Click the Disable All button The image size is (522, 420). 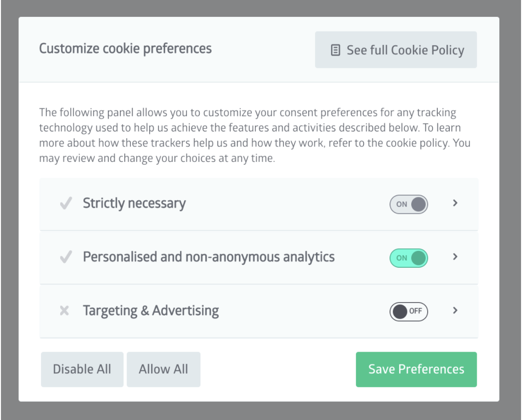pos(82,369)
